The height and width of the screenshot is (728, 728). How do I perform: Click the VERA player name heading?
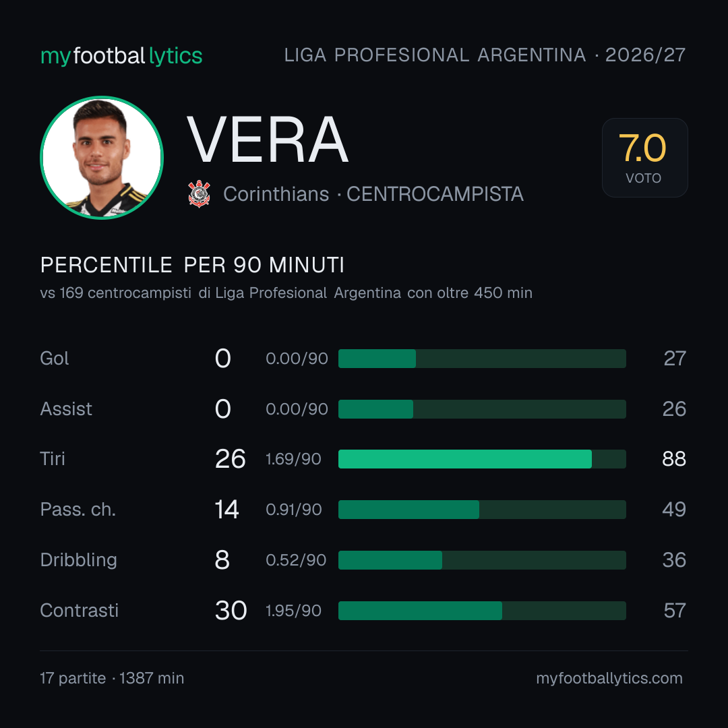pos(268,140)
